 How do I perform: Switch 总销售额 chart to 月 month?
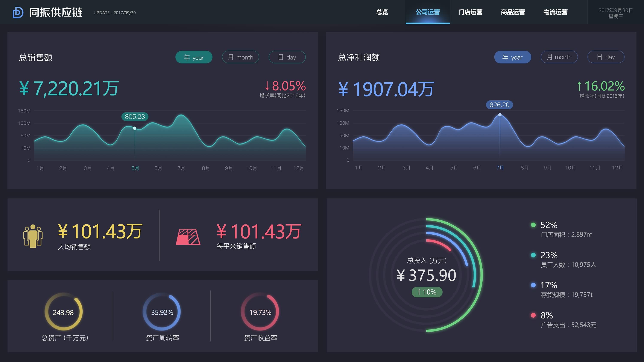point(240,57)
